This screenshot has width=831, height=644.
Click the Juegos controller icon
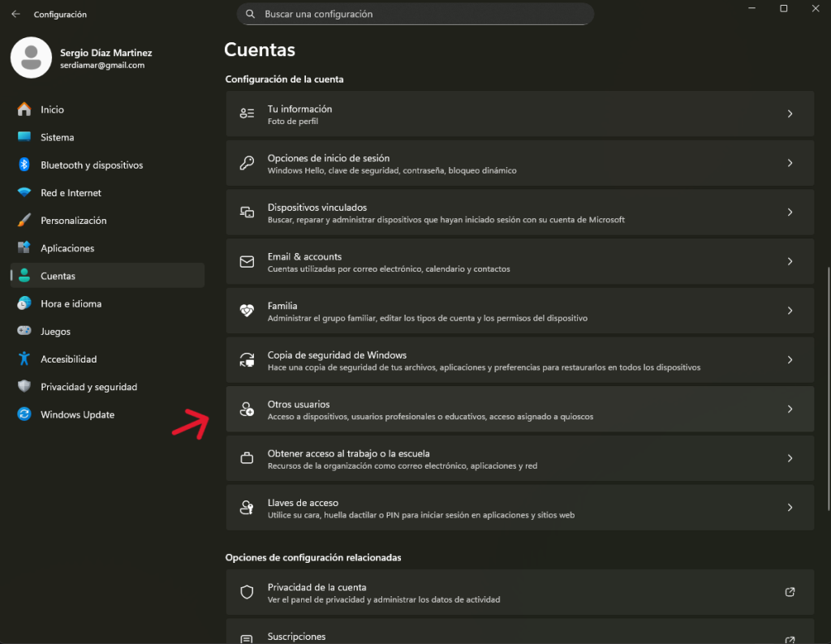[24, 331]
